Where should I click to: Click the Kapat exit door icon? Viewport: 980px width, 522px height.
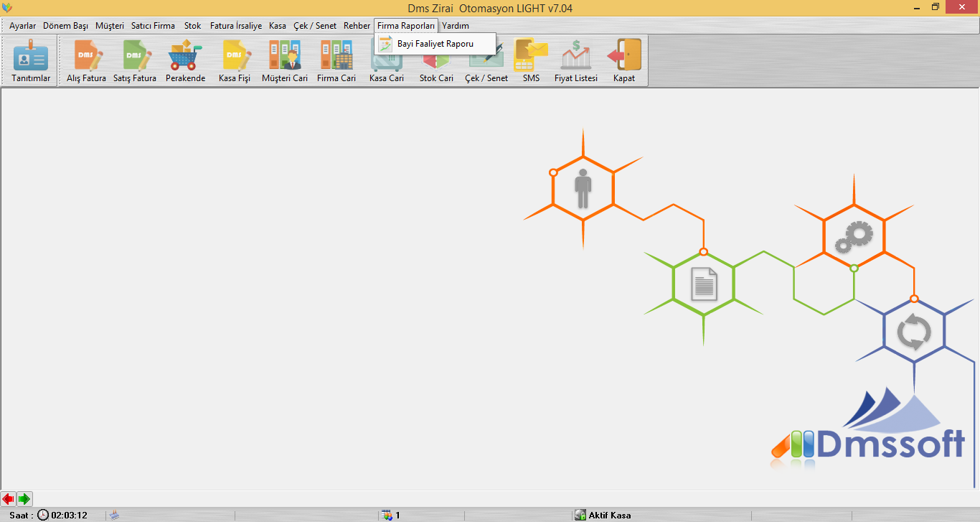624,61
